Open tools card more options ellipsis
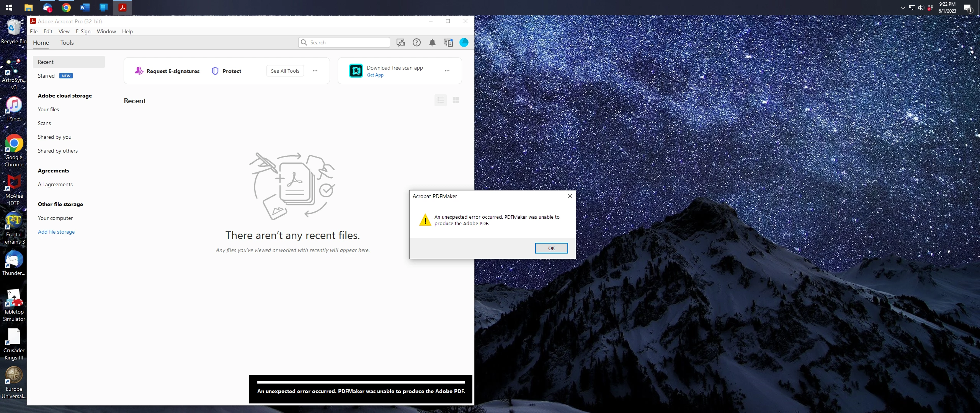 tap(315, 71)
